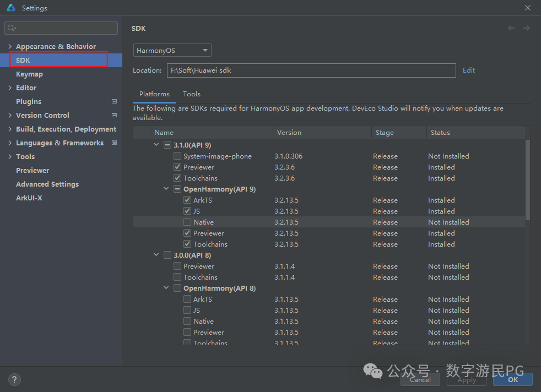Collapse the 3.1.0(API 9) tree node
The image size is (541, 392).
(156, 145)
